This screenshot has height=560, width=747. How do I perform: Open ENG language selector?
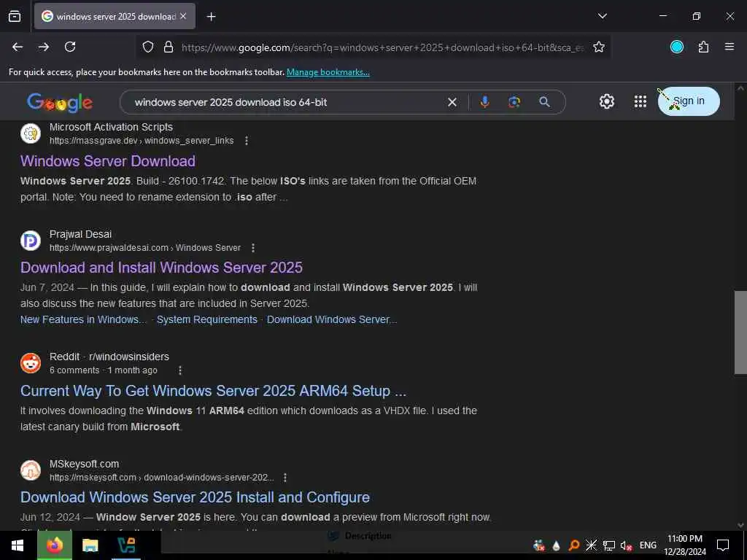[x=648, y=545]
